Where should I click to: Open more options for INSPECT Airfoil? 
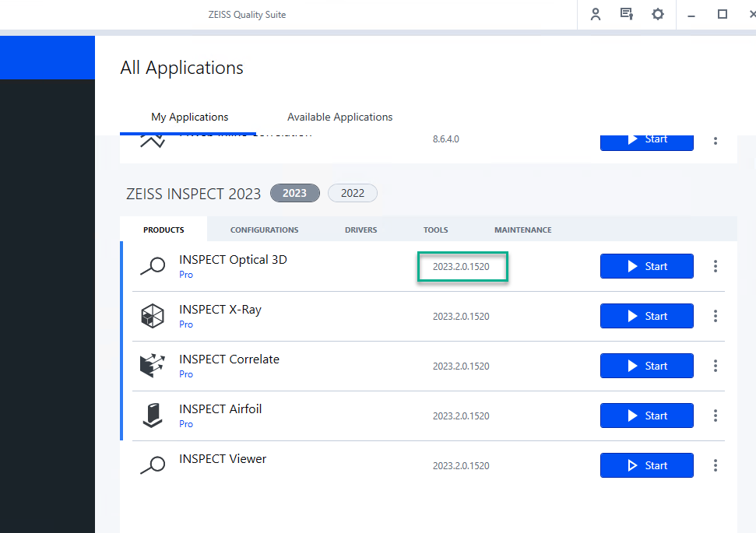coord(716,416)
